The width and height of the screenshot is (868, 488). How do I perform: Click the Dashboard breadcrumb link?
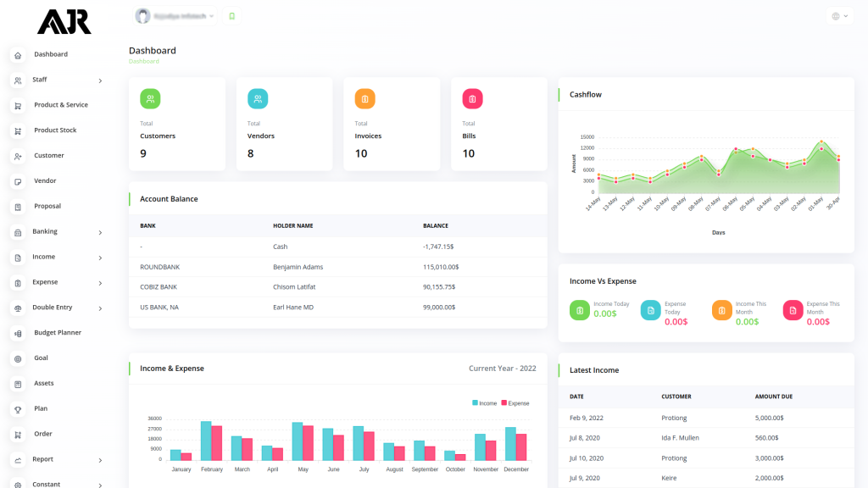[x=143, y=62]
